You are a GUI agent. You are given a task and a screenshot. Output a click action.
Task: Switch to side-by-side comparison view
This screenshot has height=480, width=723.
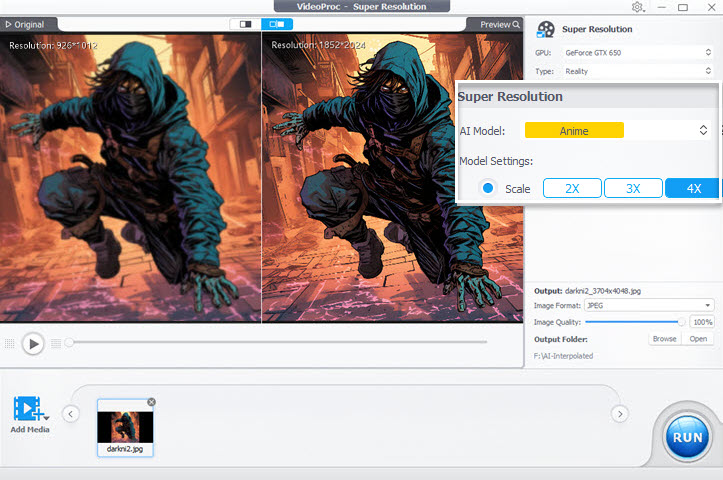(277, 24)
